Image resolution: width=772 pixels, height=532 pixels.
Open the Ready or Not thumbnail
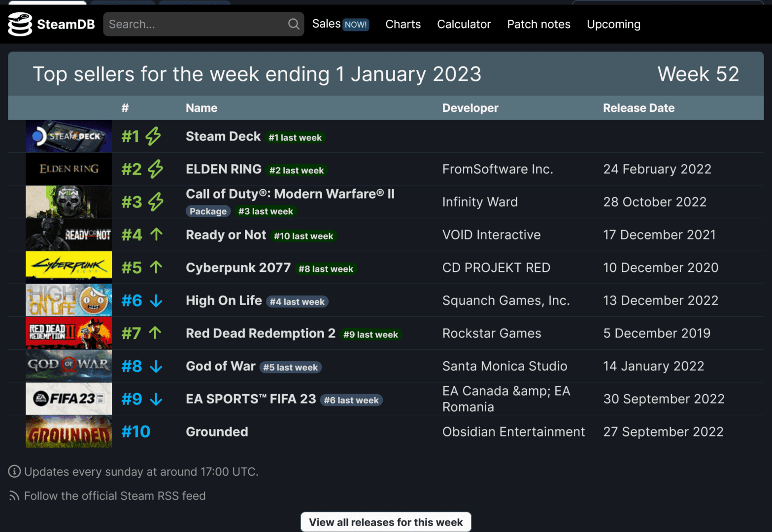pyautogui.click(x=68, y=234)
